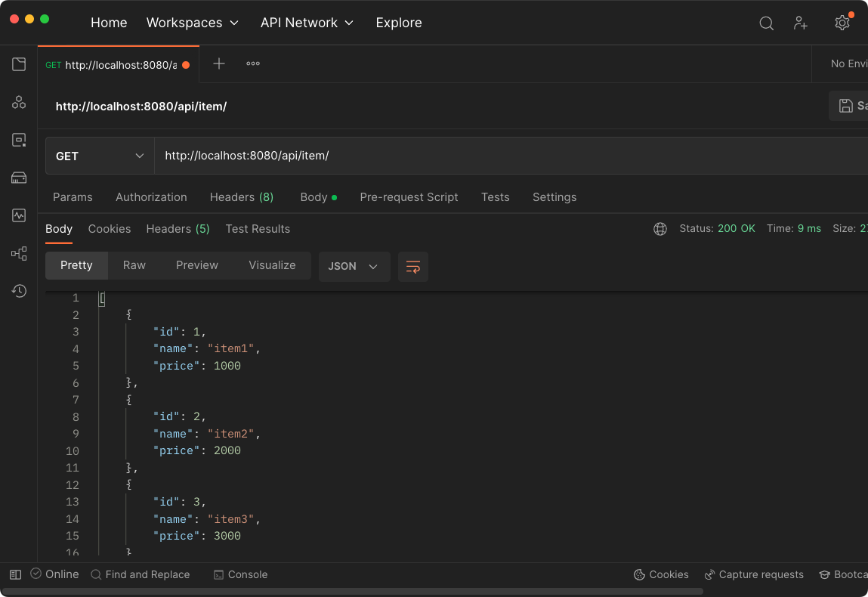The image size is (868, 597).
Task: Click the 9 ms time value
Action: click(x=809, y=229)
